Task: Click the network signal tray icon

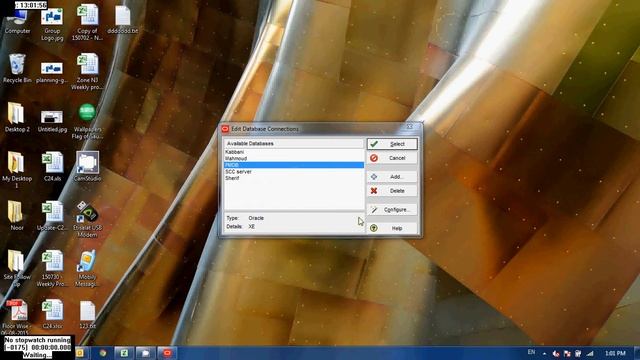Action: [x=590, y=353]
